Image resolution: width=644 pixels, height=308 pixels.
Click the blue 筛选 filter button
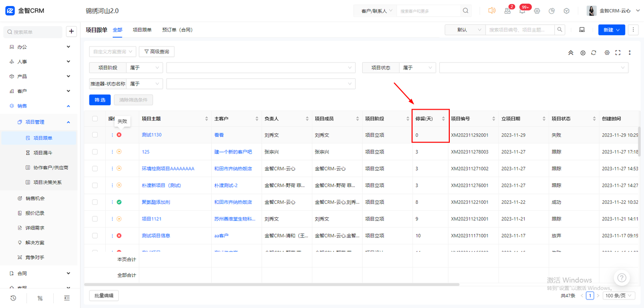[100, 100]
